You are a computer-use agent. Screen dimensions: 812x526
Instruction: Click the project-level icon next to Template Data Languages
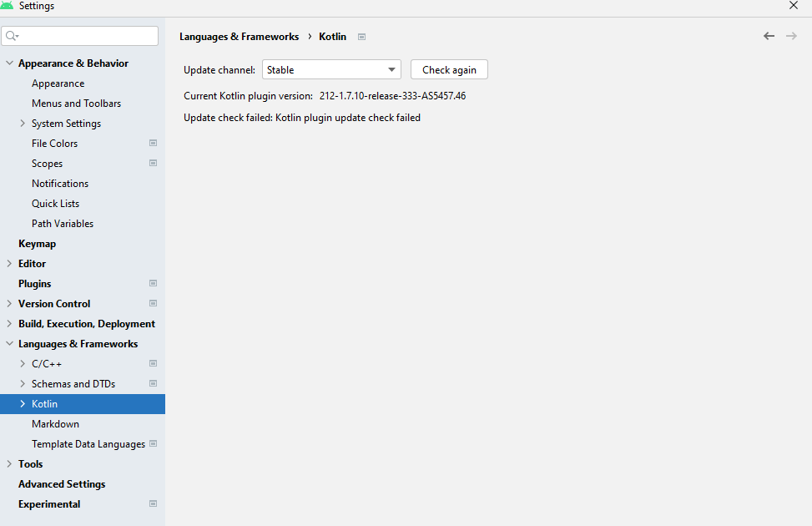[x=154, y=443]
